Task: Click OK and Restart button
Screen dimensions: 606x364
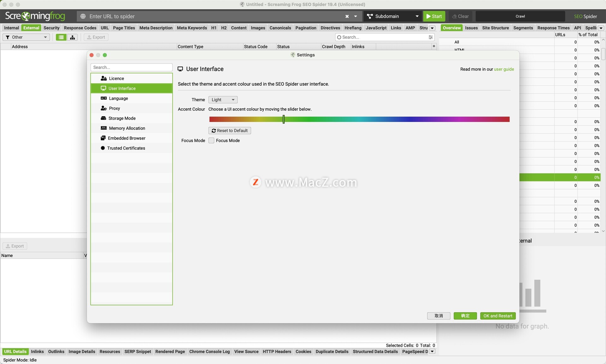Action: coord(498,316)
